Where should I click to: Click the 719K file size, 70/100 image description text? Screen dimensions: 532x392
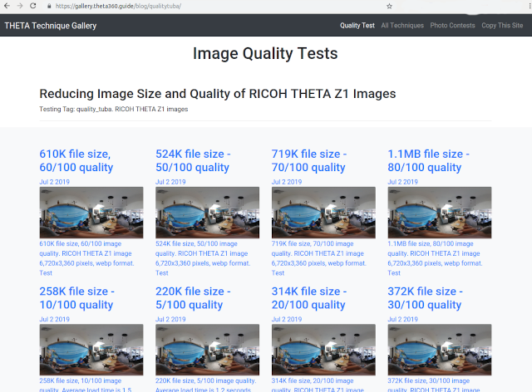pyautogui.click(x=319, y=258)
